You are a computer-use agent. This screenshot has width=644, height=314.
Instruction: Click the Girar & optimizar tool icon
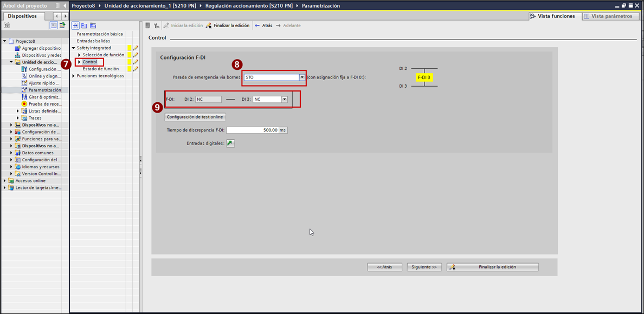click(24, 97)
